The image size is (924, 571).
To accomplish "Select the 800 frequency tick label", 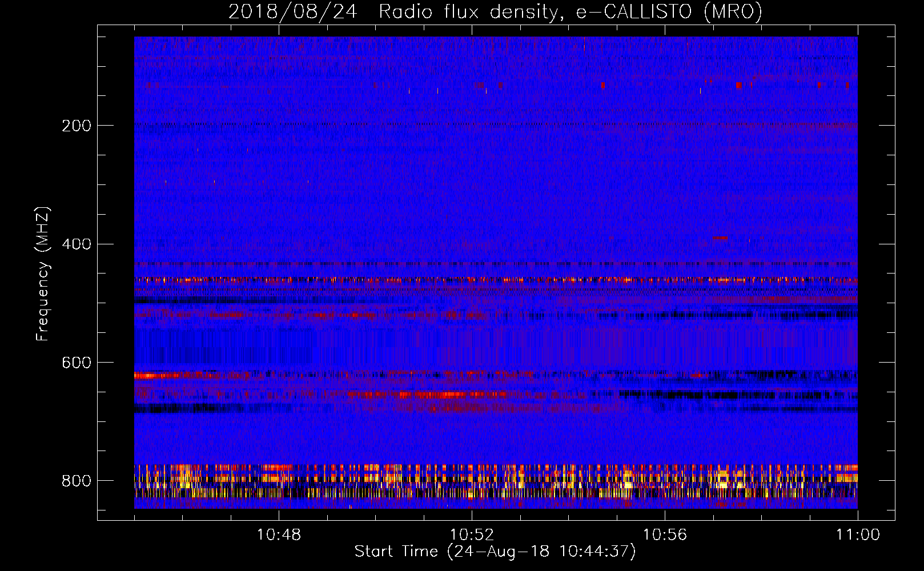I will pyautogui.click(x=76, y=481).
